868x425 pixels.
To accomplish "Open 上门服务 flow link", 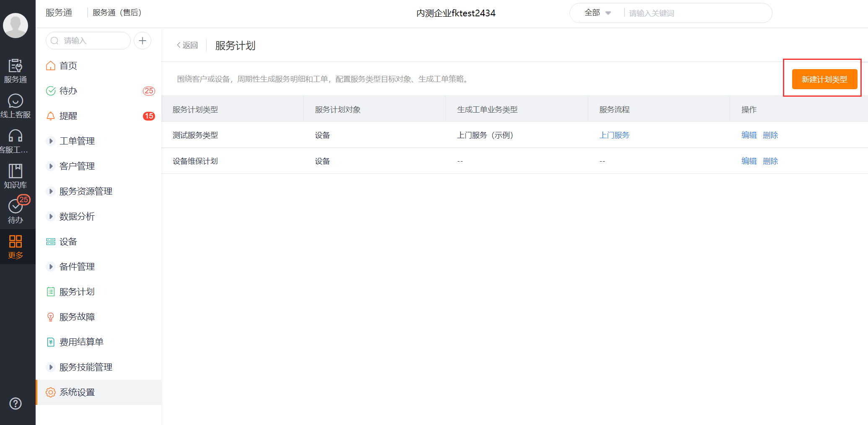I will click(614, 135).
